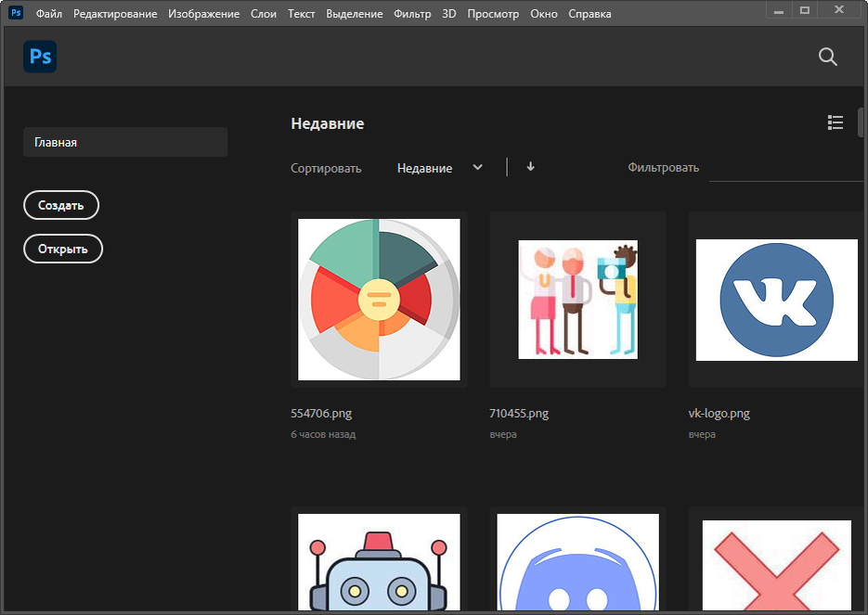Screen dimensions: 868x615
Task: Open the search magnifier icon
Action: click(x=827, y=57)
